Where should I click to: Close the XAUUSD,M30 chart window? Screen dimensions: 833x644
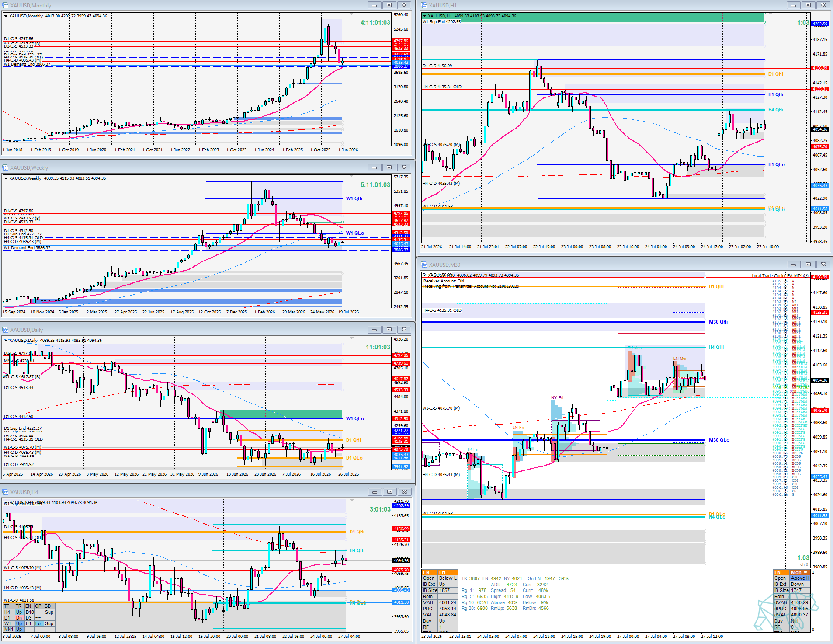click(823, 265)
